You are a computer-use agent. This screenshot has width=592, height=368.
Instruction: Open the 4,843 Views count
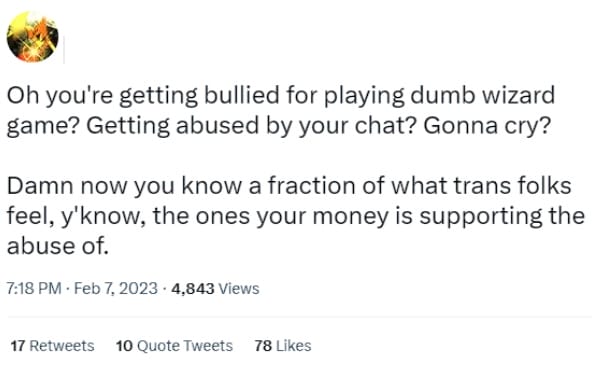pos(215,289)
